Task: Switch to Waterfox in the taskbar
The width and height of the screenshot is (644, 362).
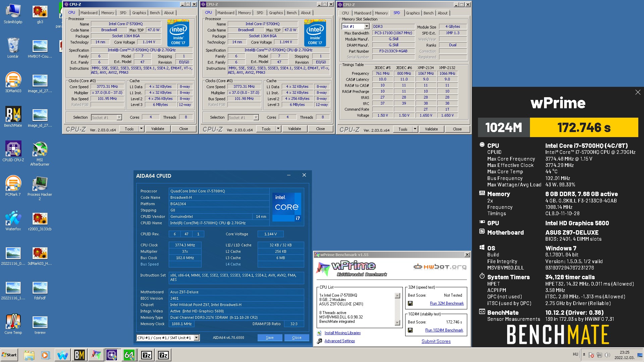Action: 62,355
